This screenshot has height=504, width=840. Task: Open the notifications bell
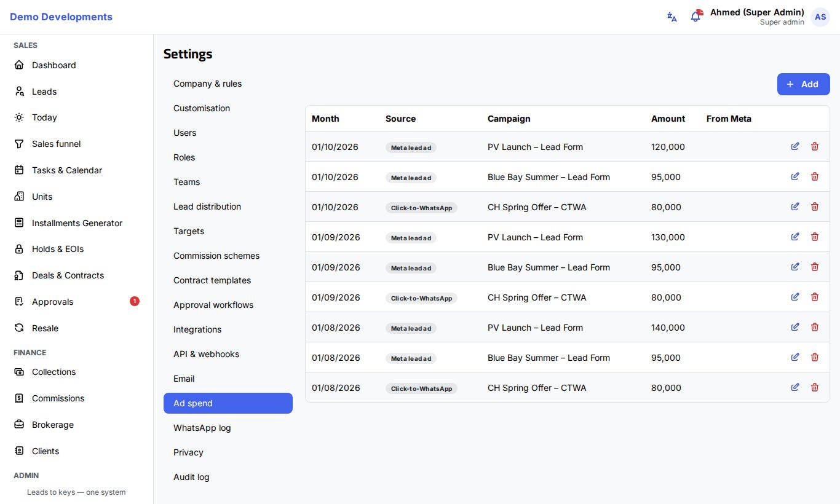[695, 17]
